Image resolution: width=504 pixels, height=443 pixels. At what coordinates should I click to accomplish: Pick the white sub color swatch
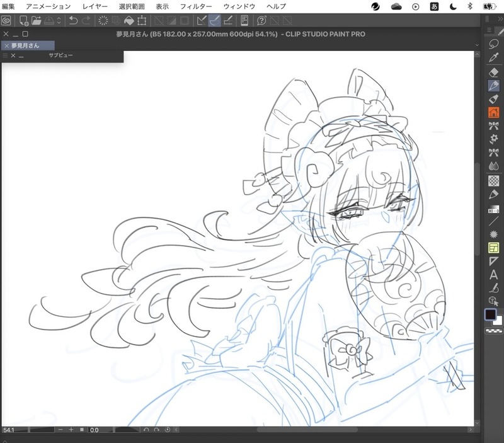(x=499, y=321)
